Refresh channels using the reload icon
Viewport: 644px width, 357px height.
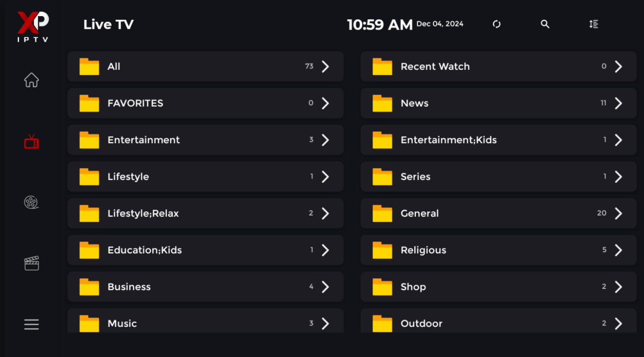pyautogui.click(x=496, y=24)
